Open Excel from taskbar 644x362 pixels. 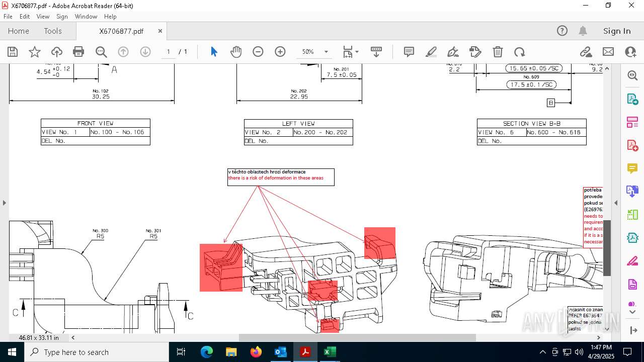click(330, 352)
